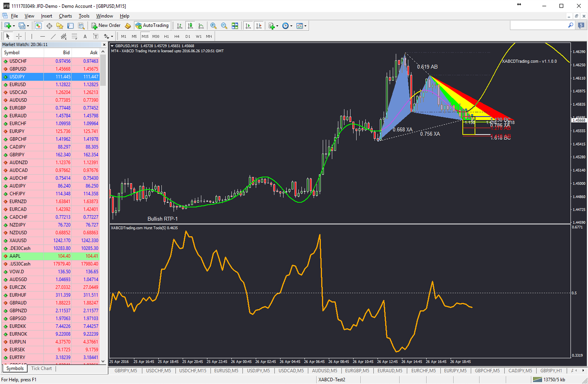The width and height of the screenshot is (588, 384).
Task: Open the Data Window icon
Action: [x=49, y=26]
